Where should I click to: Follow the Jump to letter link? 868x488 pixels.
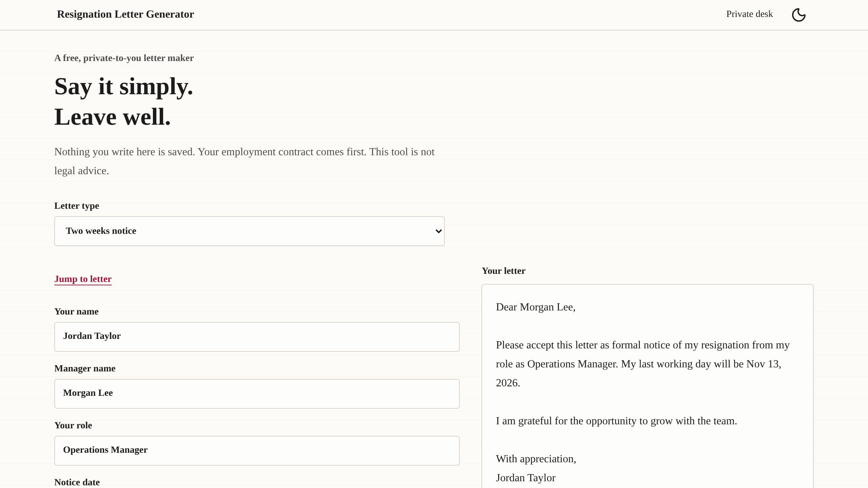click(x=83, y=279)
